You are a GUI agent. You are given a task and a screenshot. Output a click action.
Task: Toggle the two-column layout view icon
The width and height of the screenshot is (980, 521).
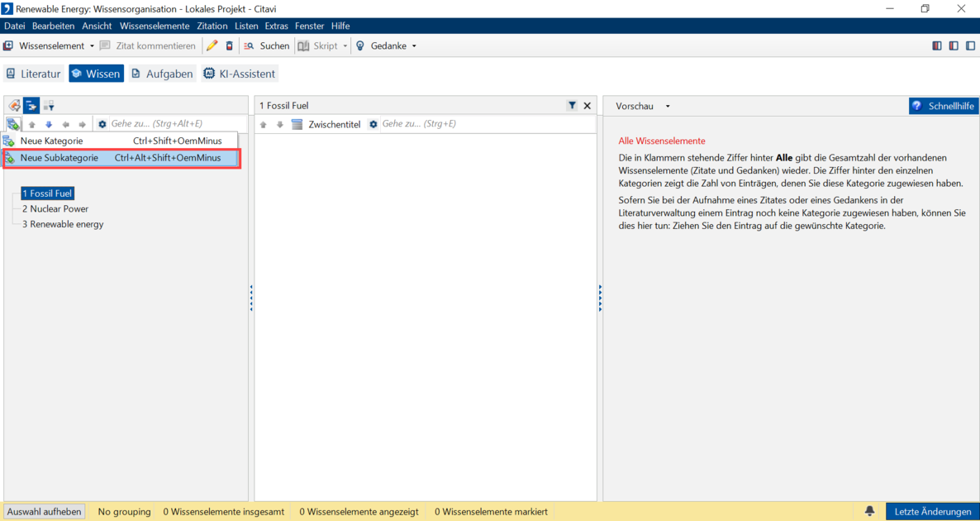[x=954, y=46]
